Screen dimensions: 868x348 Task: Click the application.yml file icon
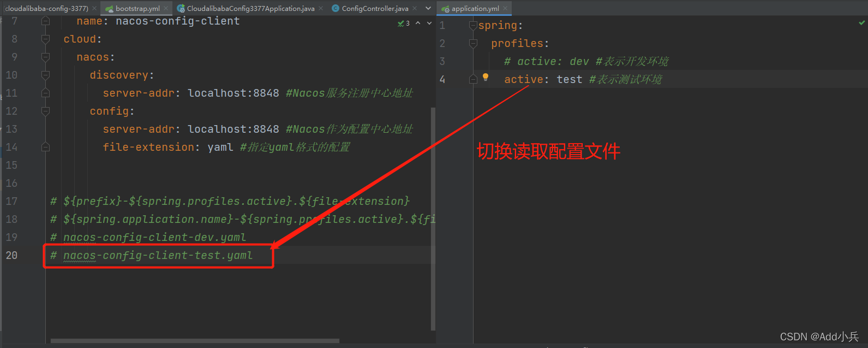tap(445, 8)
